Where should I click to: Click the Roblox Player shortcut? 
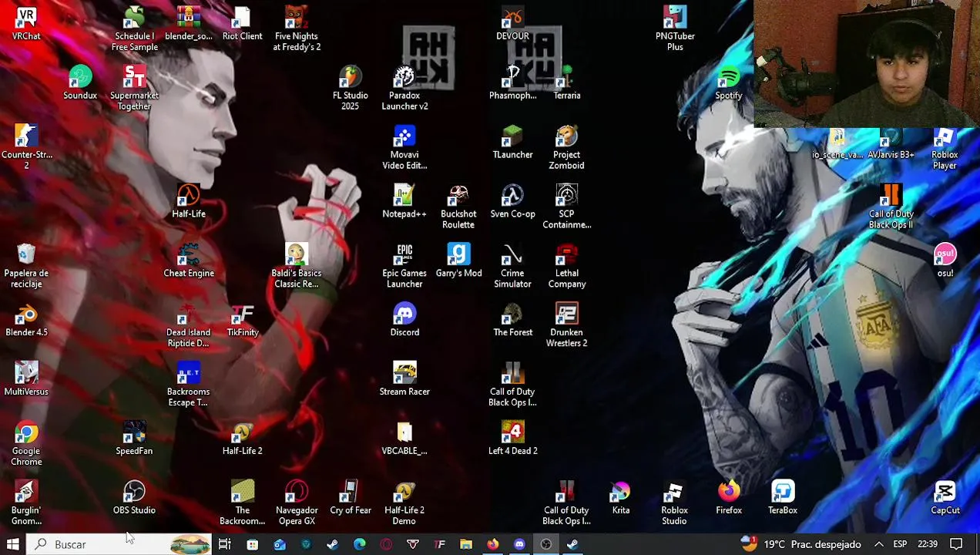point(945,148)
